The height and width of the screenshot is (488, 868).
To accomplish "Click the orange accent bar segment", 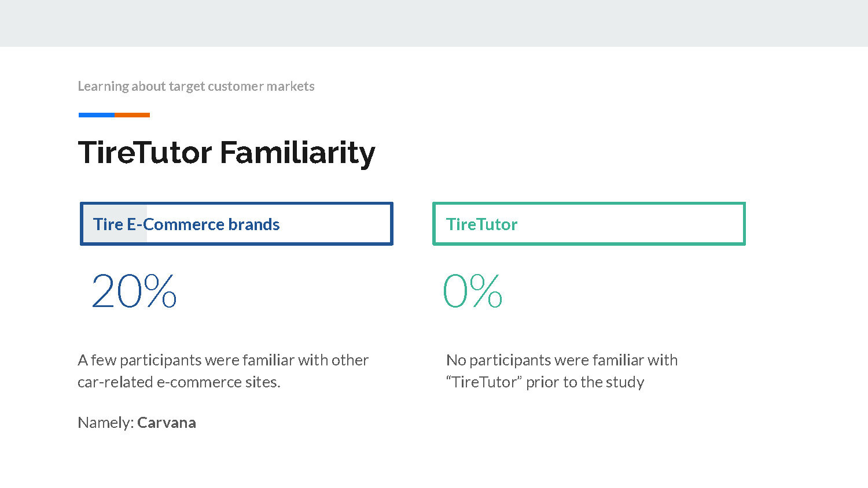I will (x=132, y=115).
